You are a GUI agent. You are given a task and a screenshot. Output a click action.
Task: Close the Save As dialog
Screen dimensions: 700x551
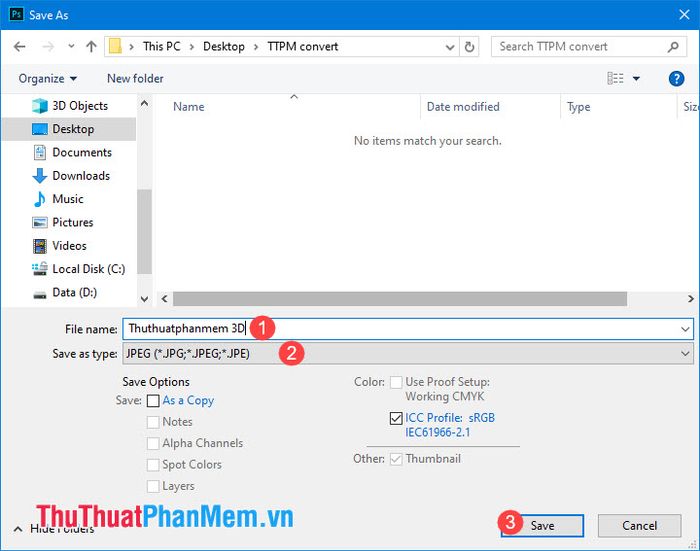click(x=684, y=15)
